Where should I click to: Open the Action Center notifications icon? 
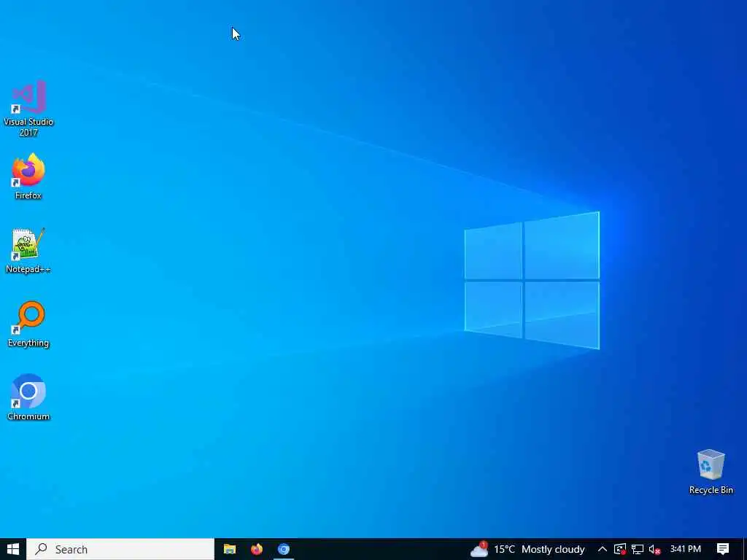pyautogui.click(x=723, y=549)
